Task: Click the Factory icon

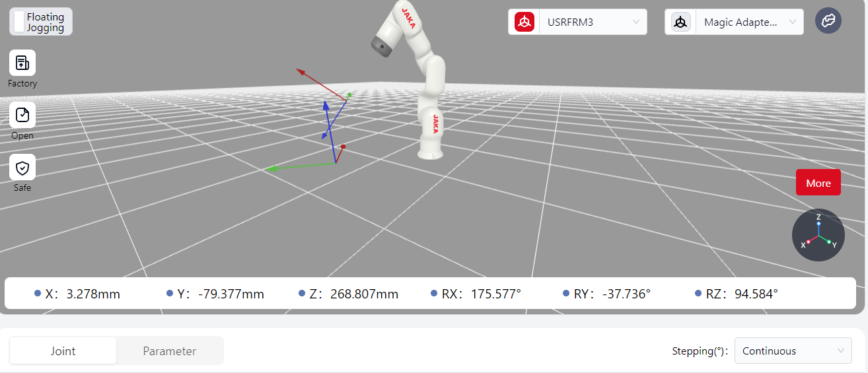Action: point(22,63)
